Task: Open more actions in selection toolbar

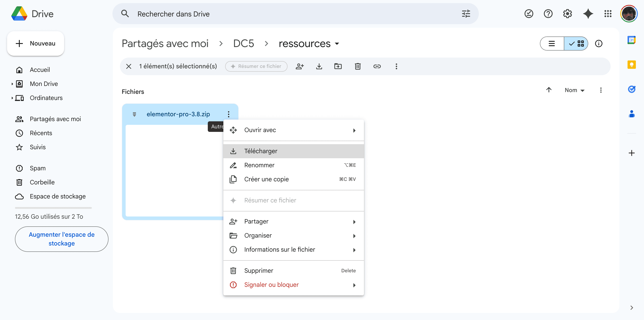Action: [396, 66]
